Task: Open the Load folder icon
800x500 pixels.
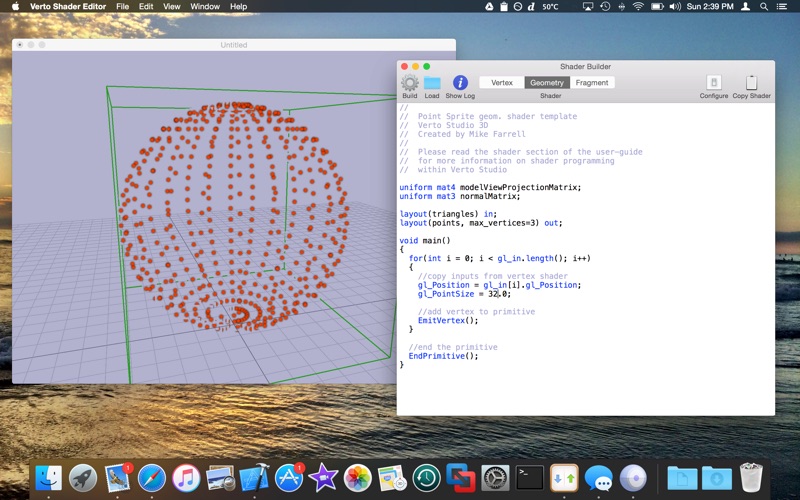Action: [x=432, y=83]
